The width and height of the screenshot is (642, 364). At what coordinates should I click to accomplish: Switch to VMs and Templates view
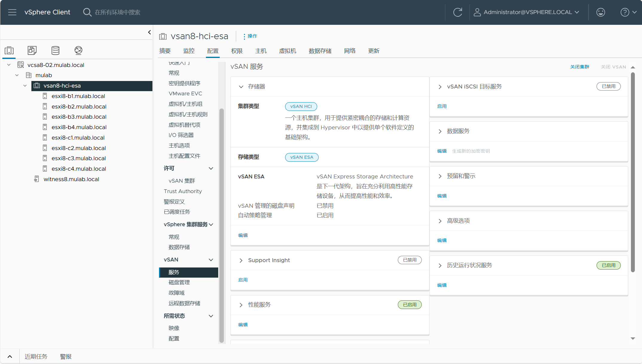pyautogui.click(x=32, y=50)
